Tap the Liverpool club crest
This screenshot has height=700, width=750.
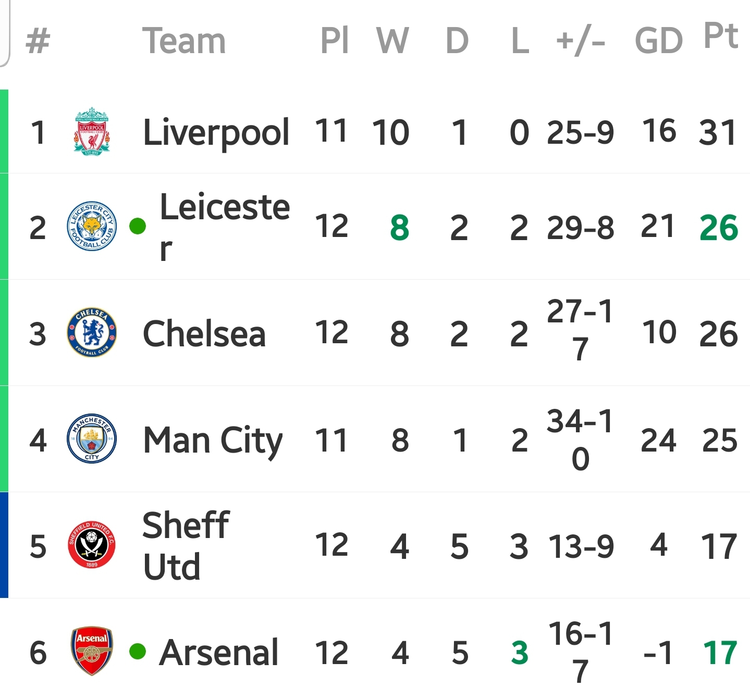tap(92, 132)
